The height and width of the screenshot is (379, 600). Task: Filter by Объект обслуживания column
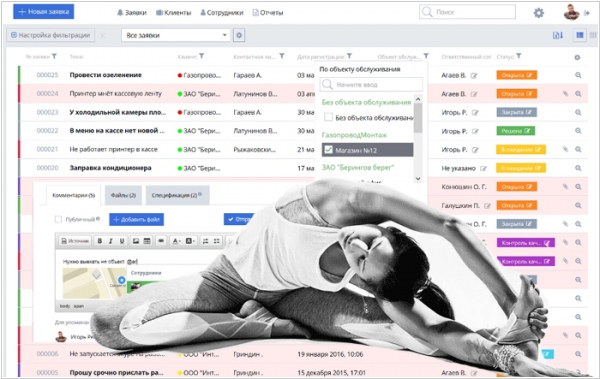tap(426, 56)
